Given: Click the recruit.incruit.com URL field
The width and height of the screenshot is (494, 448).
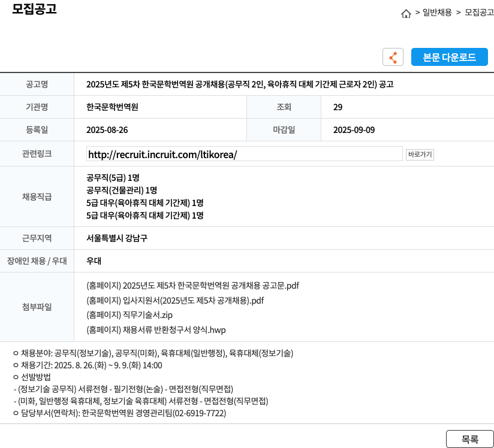Looking at the screenshot, I should pos(245,154).
